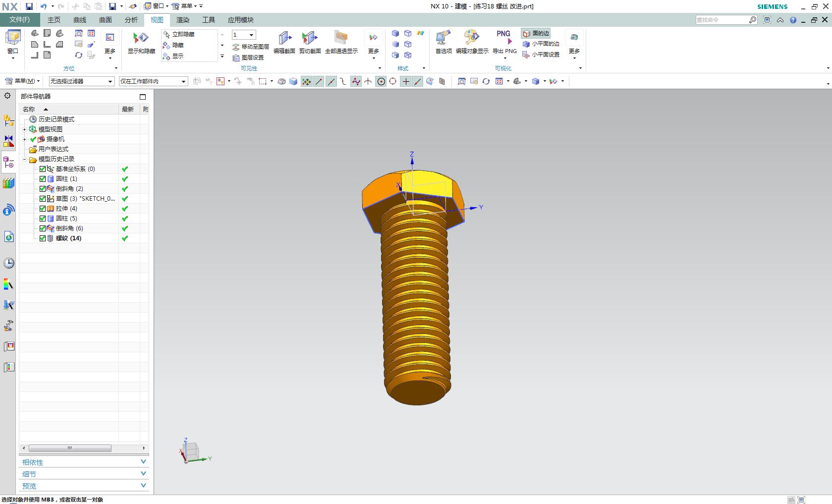
Task: Click the Undo icon in title bar
Action: (x=44, y=6)
